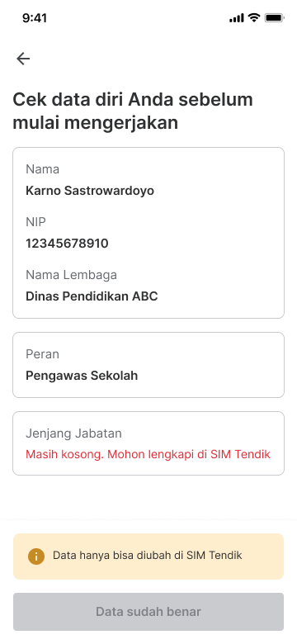The height and width of the screenshot is (644, 297).
Task: Click Dinas Pendidikan ABC institution value
Action: (92, 296)
